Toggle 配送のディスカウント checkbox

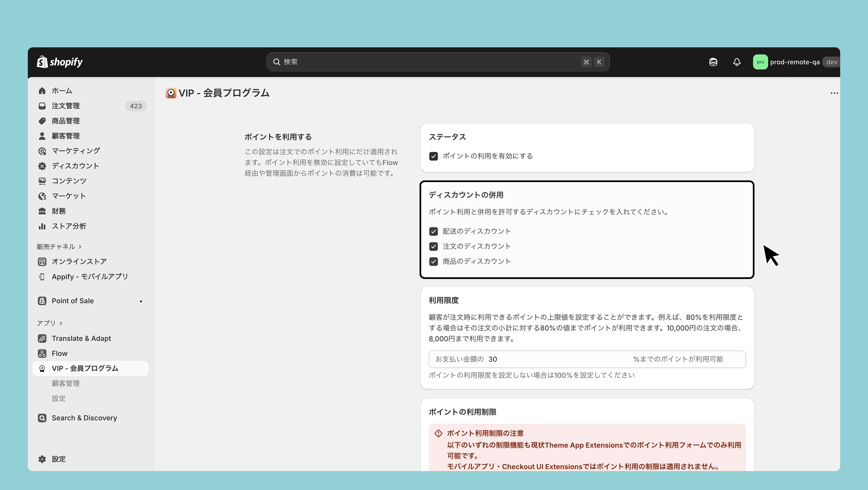click(433, 231)
